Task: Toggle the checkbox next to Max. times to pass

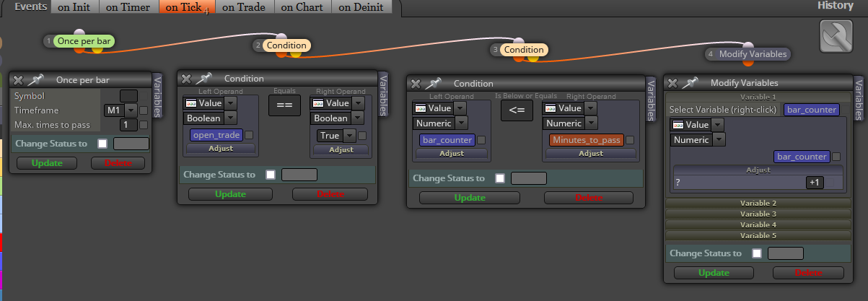Action: (144, 125)
